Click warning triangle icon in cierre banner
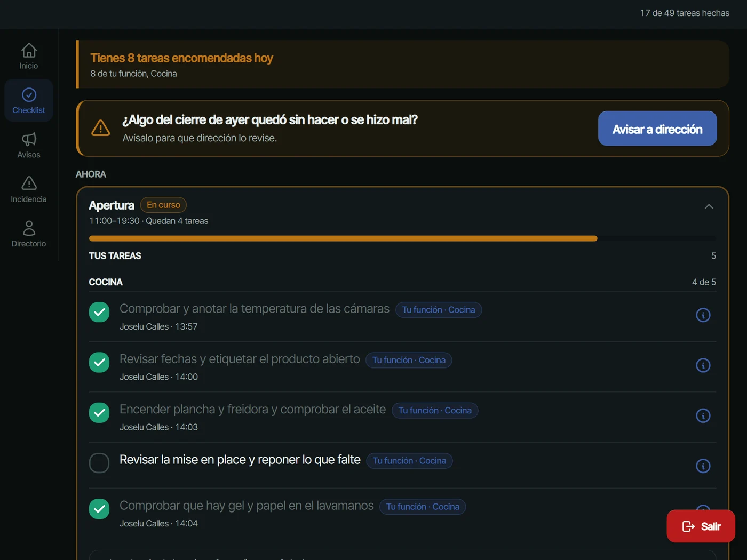This screenshot has height=560, width=747. pyautogui.click(x=100, y=128)
